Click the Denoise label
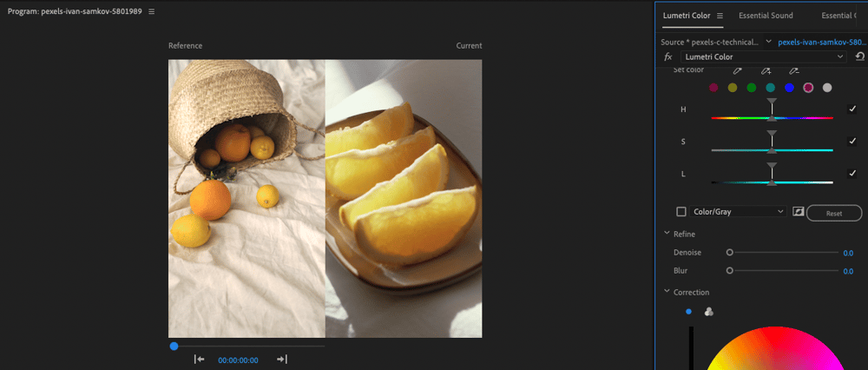Image resolution: width=868 pixels, height=370 pixels. click(x=687, y=253)
